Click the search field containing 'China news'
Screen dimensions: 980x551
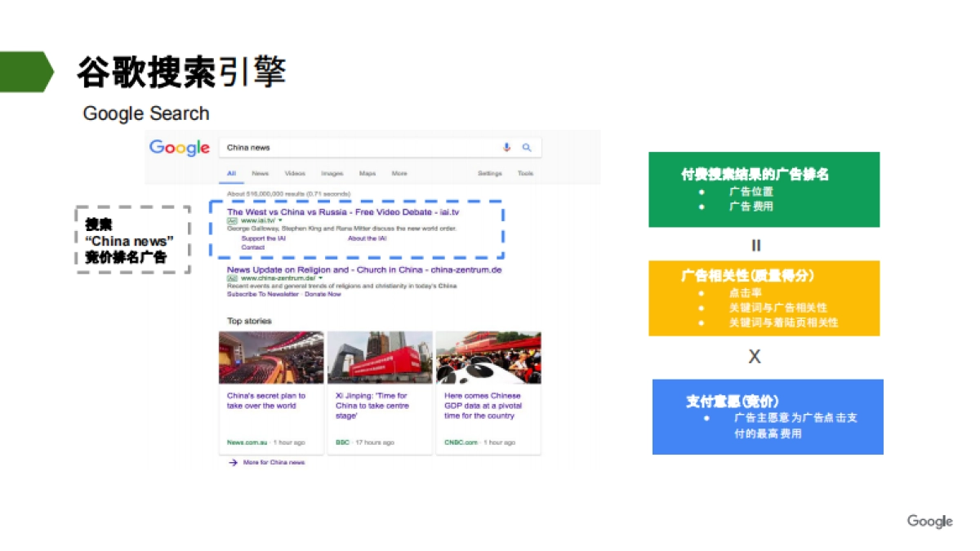pyautogui.click(x=327, y=147)
